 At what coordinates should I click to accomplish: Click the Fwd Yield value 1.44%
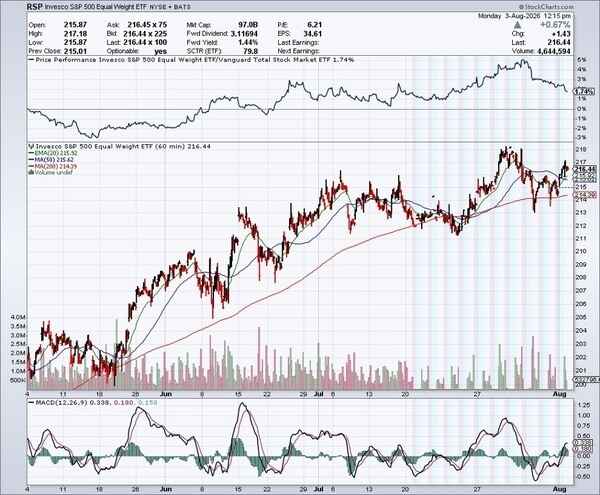(x=248, y=42)
